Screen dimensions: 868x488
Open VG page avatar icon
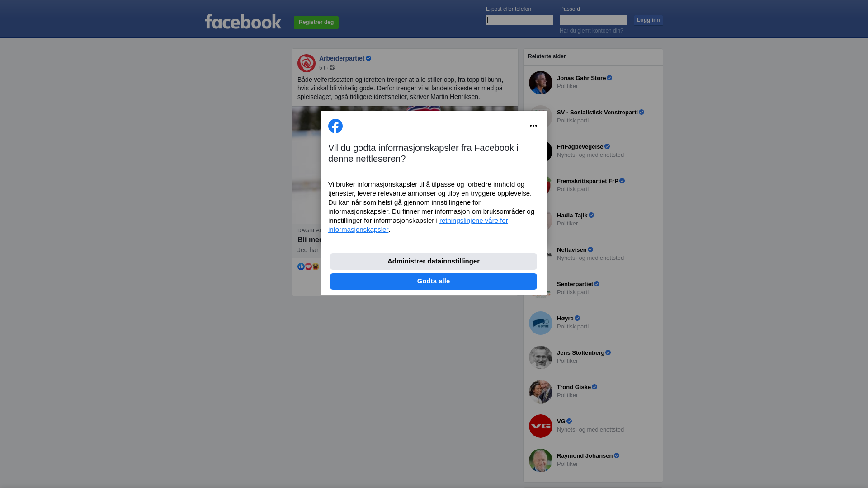541,426
